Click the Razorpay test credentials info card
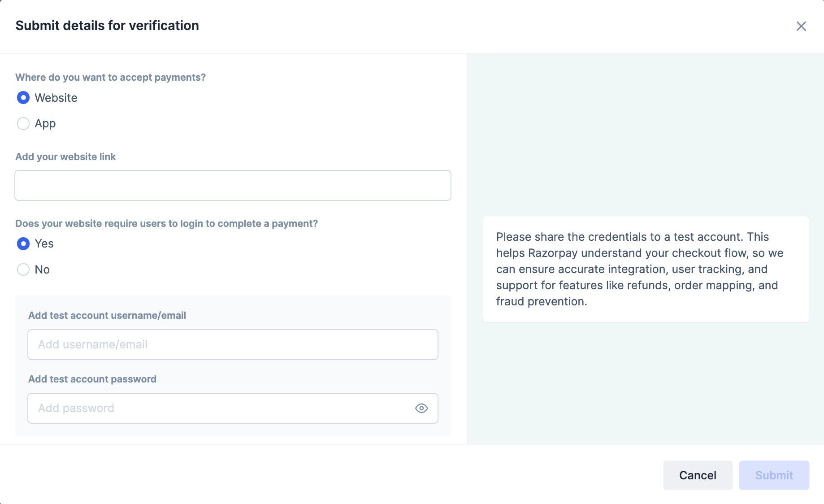This screenshot has height=504, width=824. click(x=646, y=269)
